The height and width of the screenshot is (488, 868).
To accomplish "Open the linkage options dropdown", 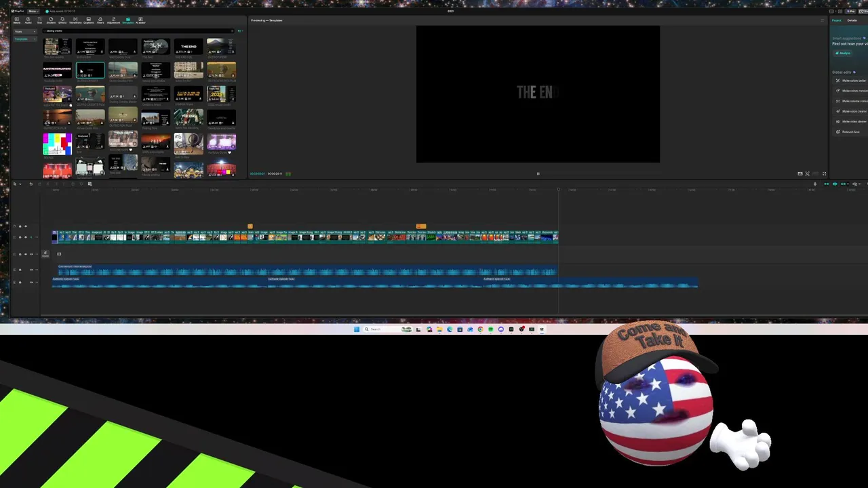I will (848, 184).
